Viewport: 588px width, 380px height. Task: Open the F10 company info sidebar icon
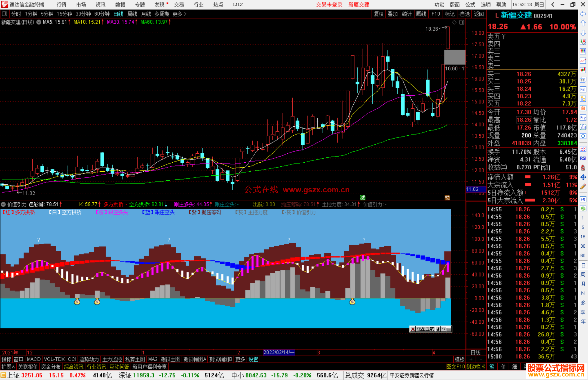(x=583, y=89)
